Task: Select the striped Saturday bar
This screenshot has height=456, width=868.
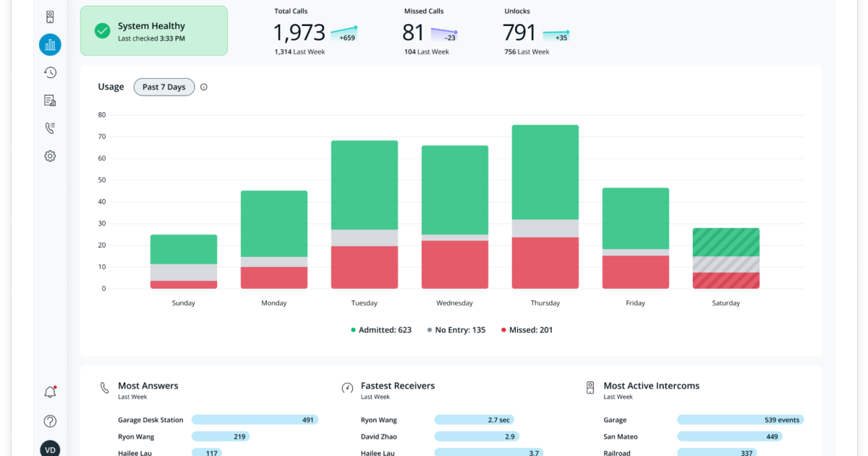Action: (726, 258)
